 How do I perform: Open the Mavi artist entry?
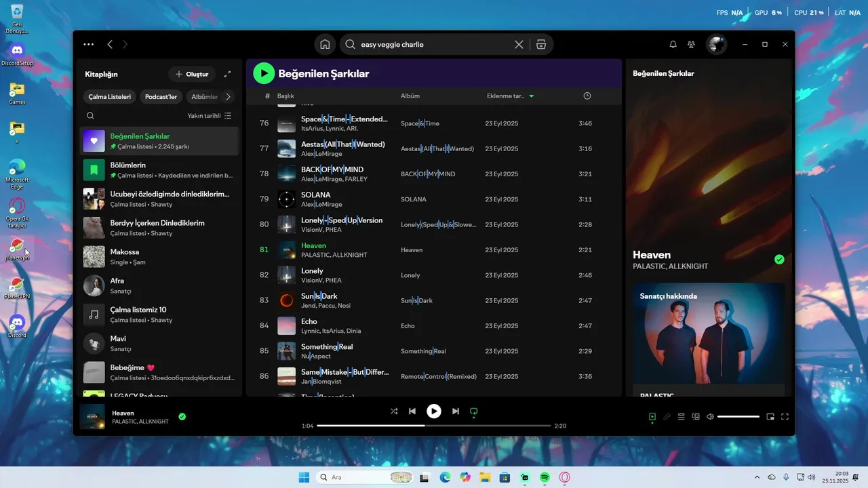159,344
